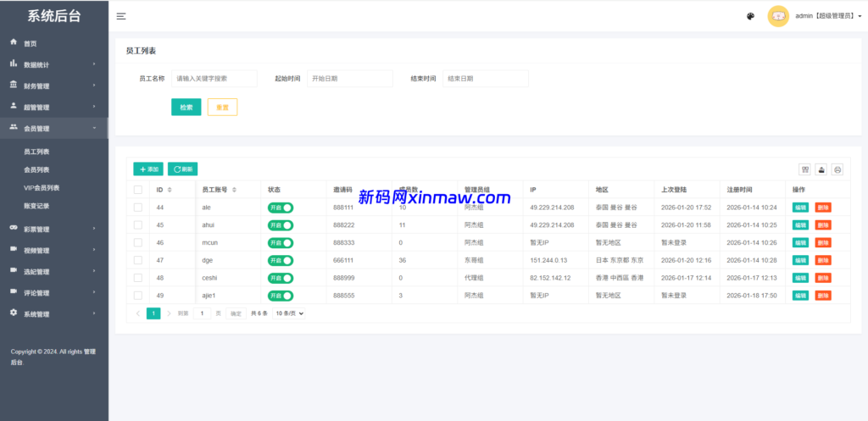Check the row checkbox for mcun
Screen dimensions: 868x421
coord(138,242)
